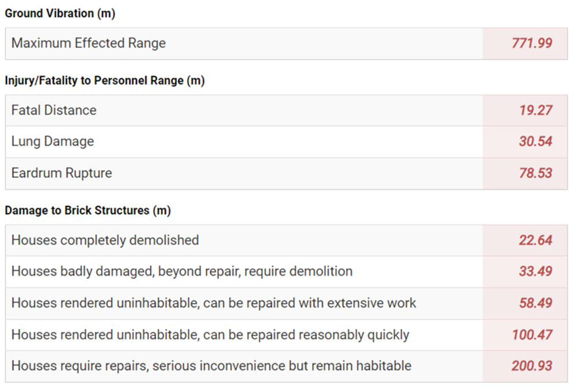Click the 200.93 remain habitable value
Viewport: 578px width, 392px height.
point(532,365)
